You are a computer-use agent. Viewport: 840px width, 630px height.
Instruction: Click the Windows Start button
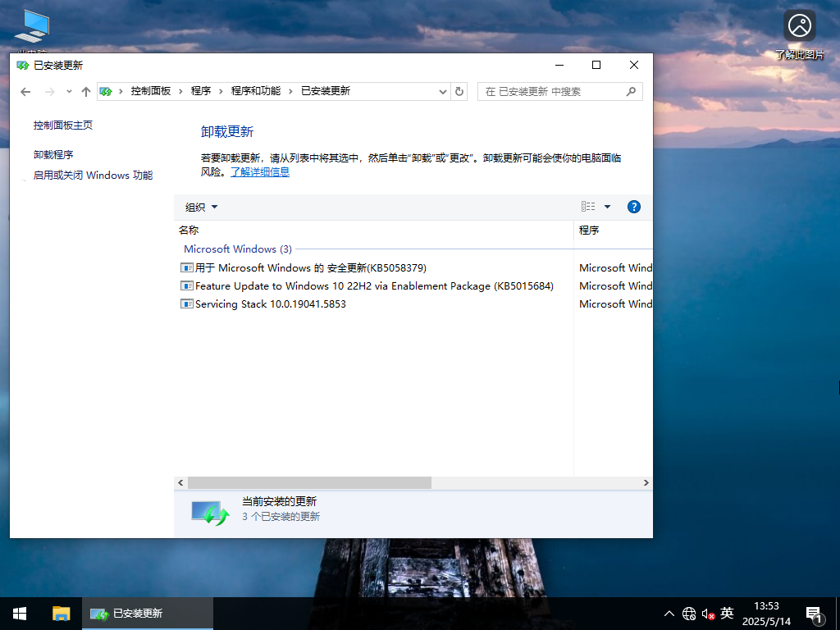coord(18,613)
